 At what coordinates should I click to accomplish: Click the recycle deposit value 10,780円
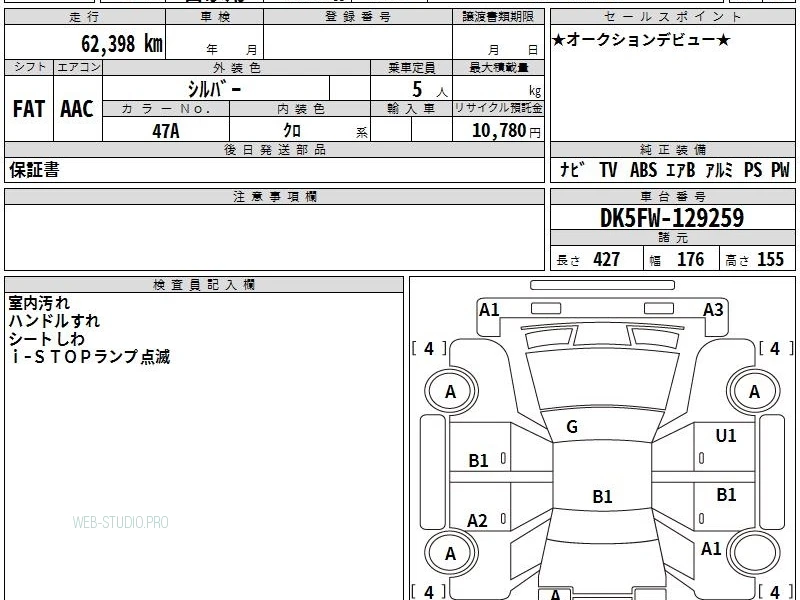click(506, 131)
